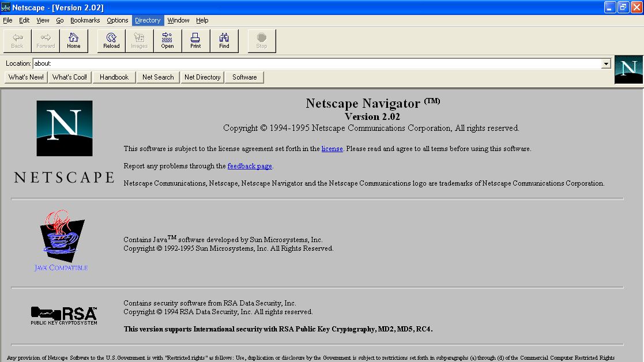Expand the Location history dropdown arrow
The image size is (644, 362).
coord(606,63)
